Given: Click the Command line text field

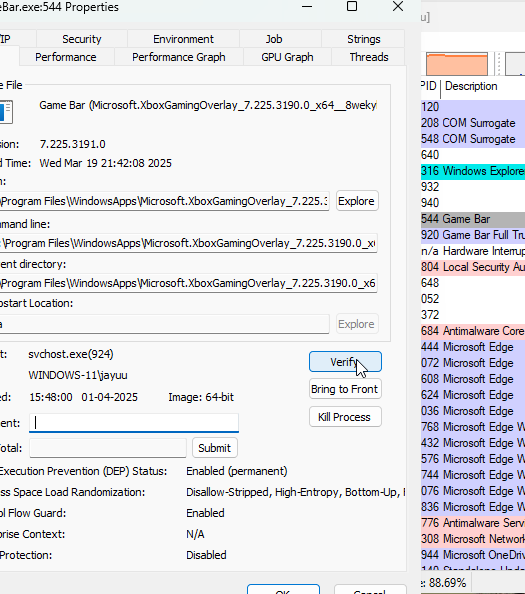Looking at the screenshot, I should click(188, 243).
